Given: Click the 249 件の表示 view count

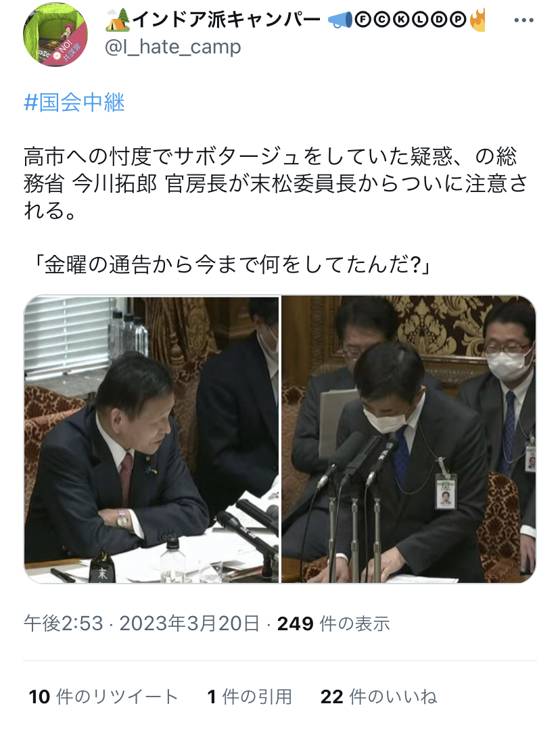Looking at the screenshot, I should click(x=333, y=623).
